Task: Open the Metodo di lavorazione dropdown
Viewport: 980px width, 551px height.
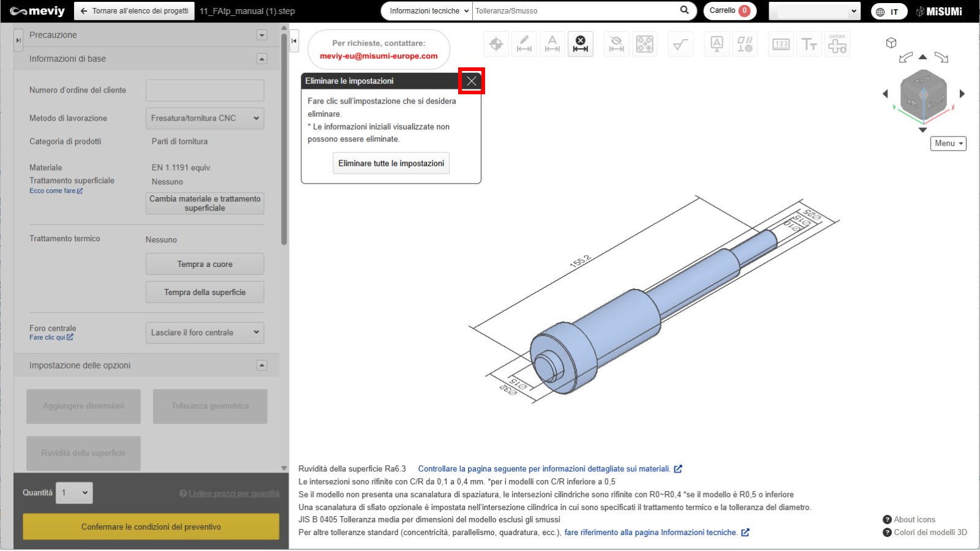Action: coord(205,118)
